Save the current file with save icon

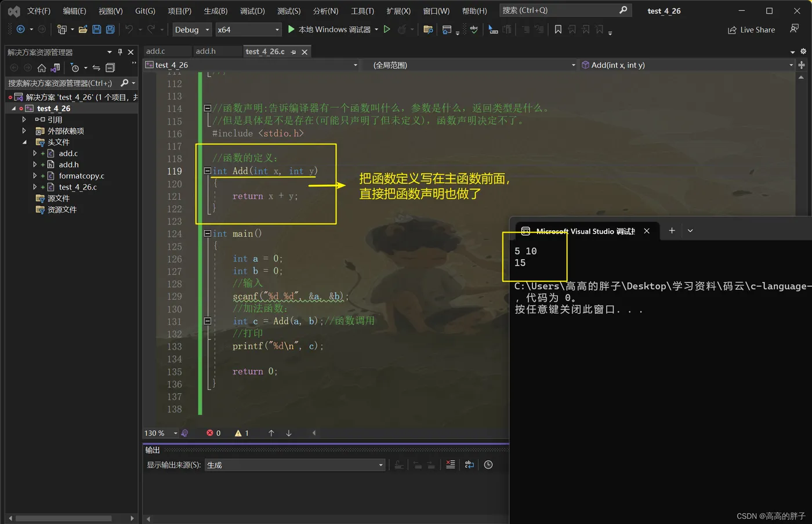[97, 29]
